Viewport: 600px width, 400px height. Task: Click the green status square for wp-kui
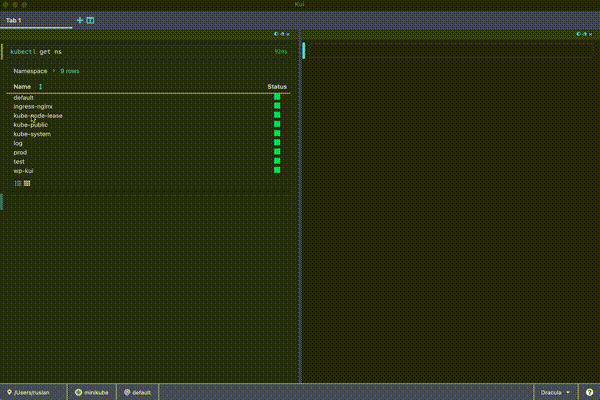(277, 170)
